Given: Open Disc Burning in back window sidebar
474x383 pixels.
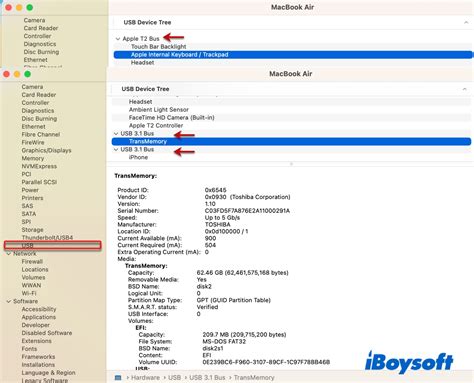Looking at the screenshot, I should click(41, 52).
